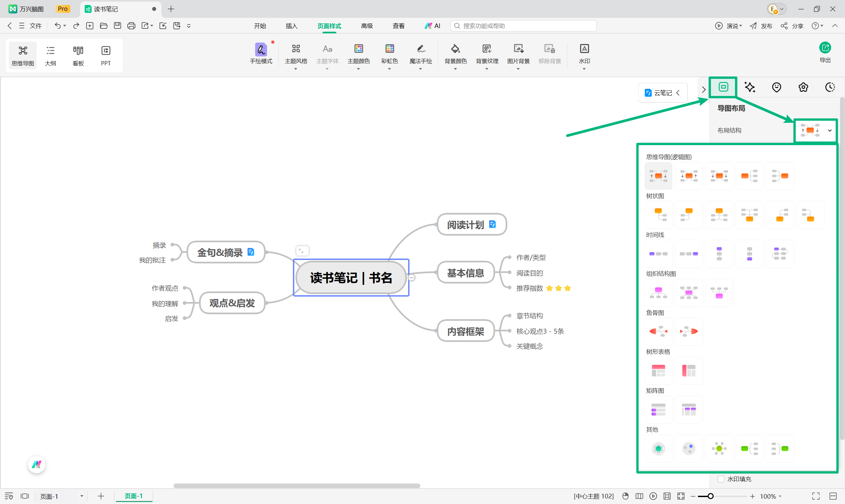
Task: Click the search function or help field
Action: coord(523,26)
